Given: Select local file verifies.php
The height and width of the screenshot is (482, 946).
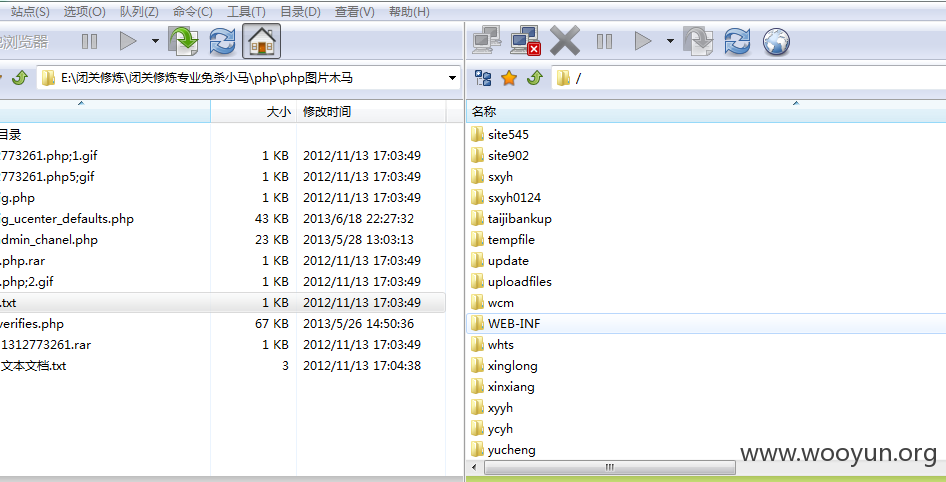Looking at the screenshot, I should coord(223,323).
